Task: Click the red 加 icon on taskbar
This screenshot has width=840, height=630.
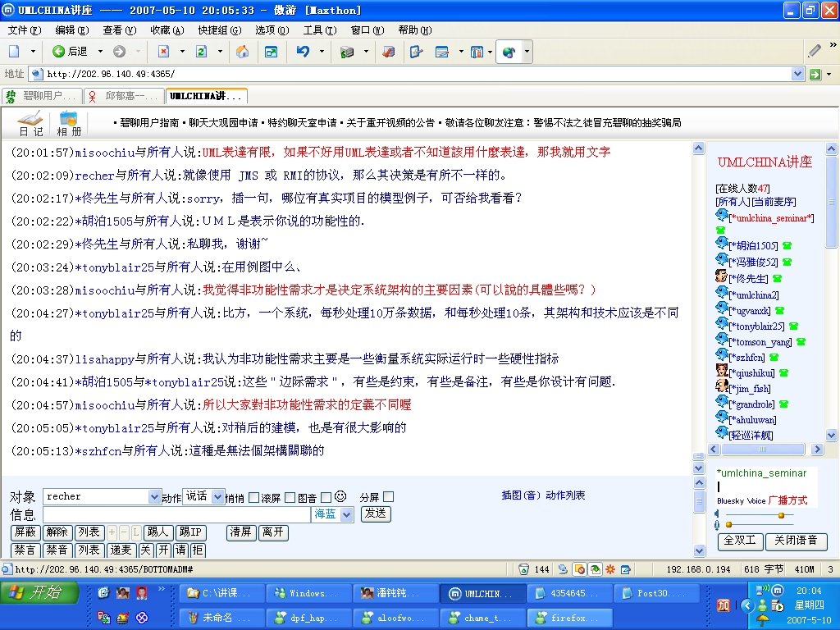Action: click(x=724, y=605)
